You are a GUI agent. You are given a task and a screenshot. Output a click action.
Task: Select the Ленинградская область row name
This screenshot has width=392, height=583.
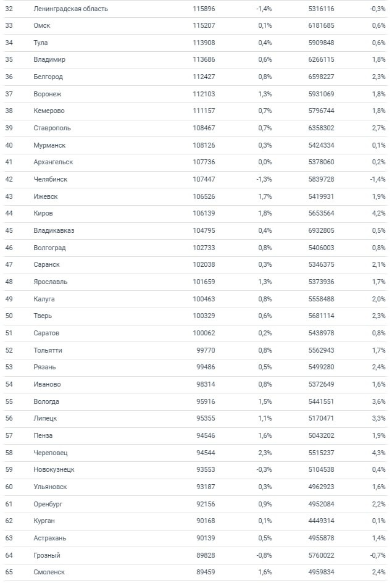[x=71, y=9]
